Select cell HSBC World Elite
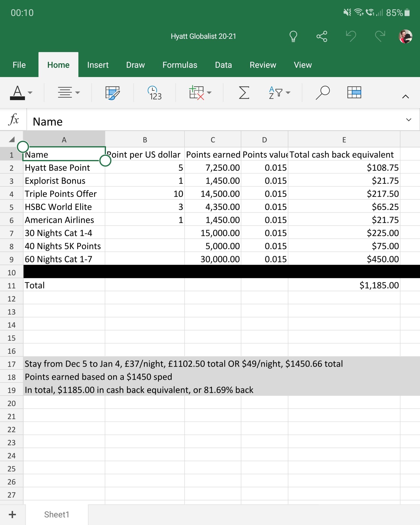420x525 pixels. [x=64, y=207]
